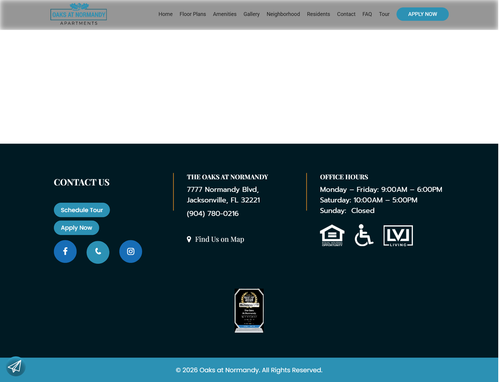Image resolution: width=500 pixels, height=382 pixels.
Task: Select the Sunday Closed line
Action: pyautogui.click(x=347, y=211)
